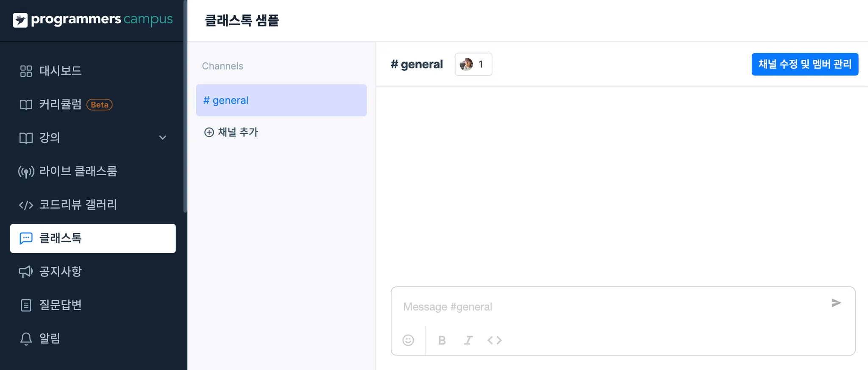Open 공지사항 announcements

[60, 272]
